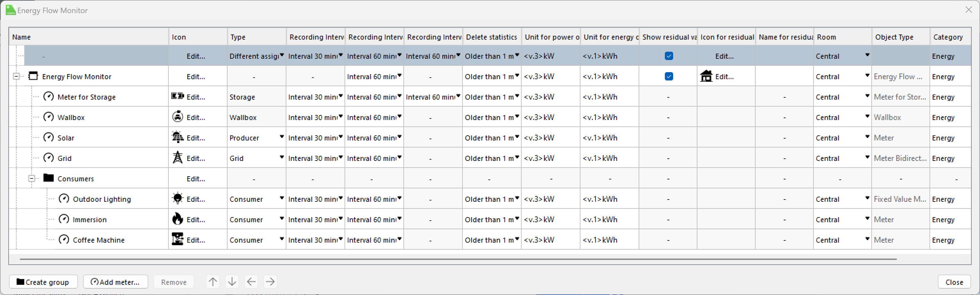Screen dimensions: 980x295
Task: Click the flame icon in Immersion row
Action: point(177,219)
